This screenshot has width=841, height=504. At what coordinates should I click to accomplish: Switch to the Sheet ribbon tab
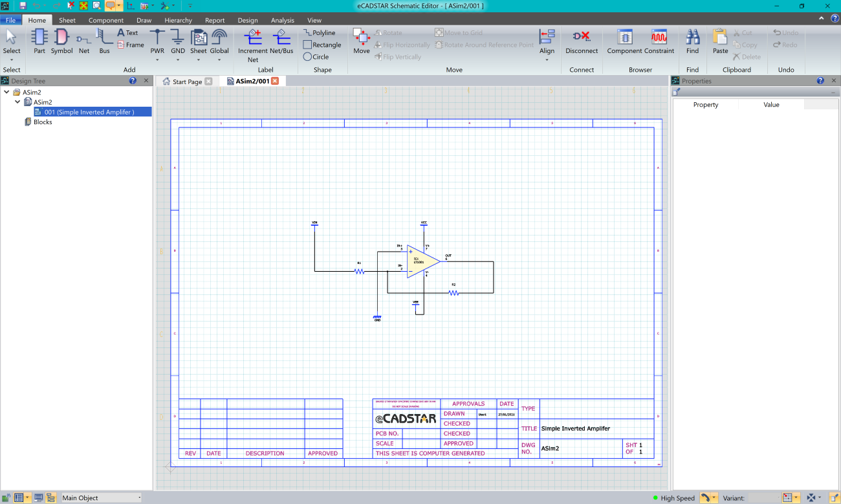tap(67, 20)
